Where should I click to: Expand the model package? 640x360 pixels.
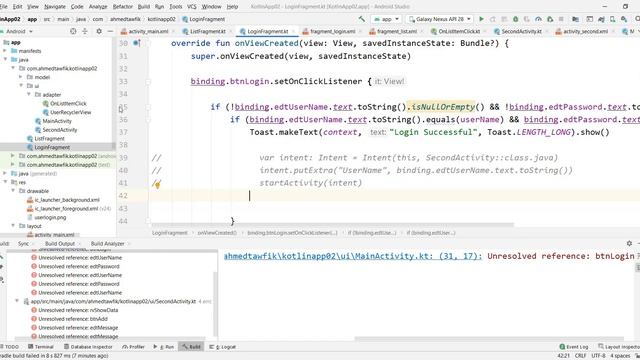pyautogui.click(x=21, y=77)
